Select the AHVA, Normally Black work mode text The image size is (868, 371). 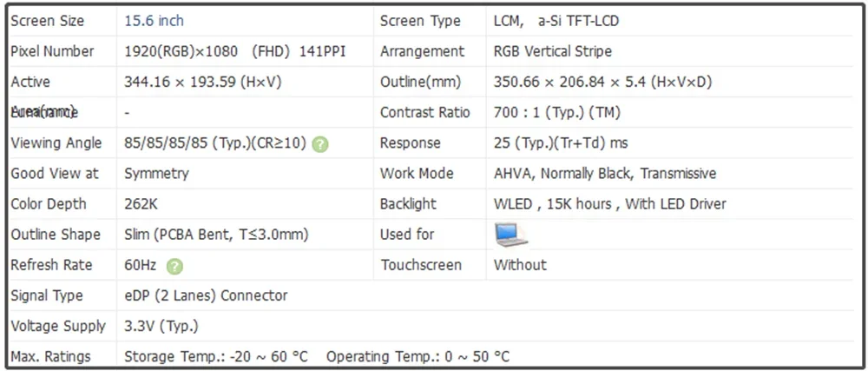click(605, 173)
